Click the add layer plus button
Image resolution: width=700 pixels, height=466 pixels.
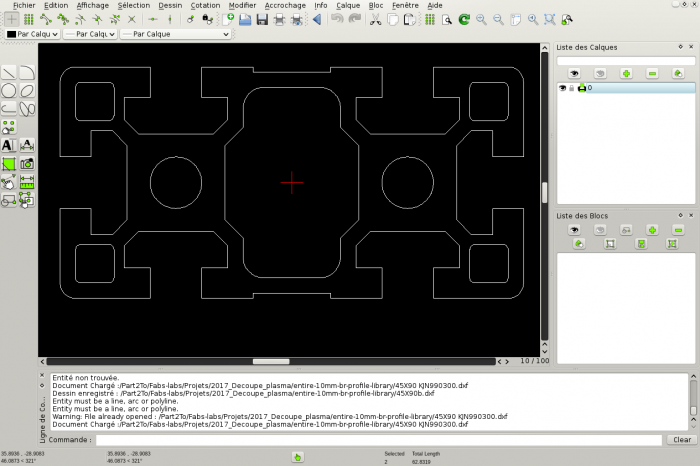626,73
